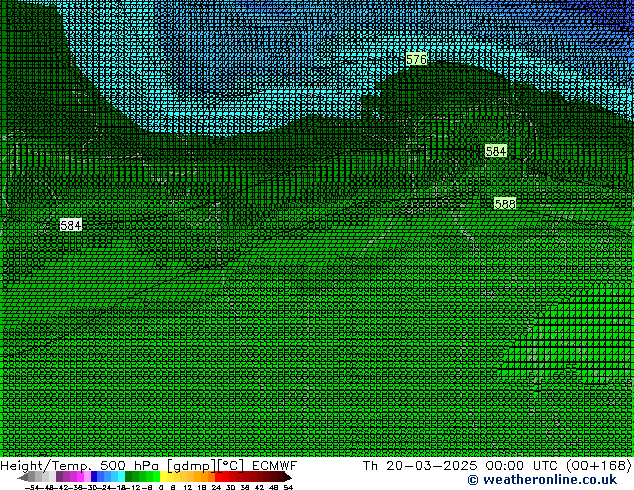Click the 'Height/Temp. 500 hPa' title text
634x490 pixels.
point(79,466)
